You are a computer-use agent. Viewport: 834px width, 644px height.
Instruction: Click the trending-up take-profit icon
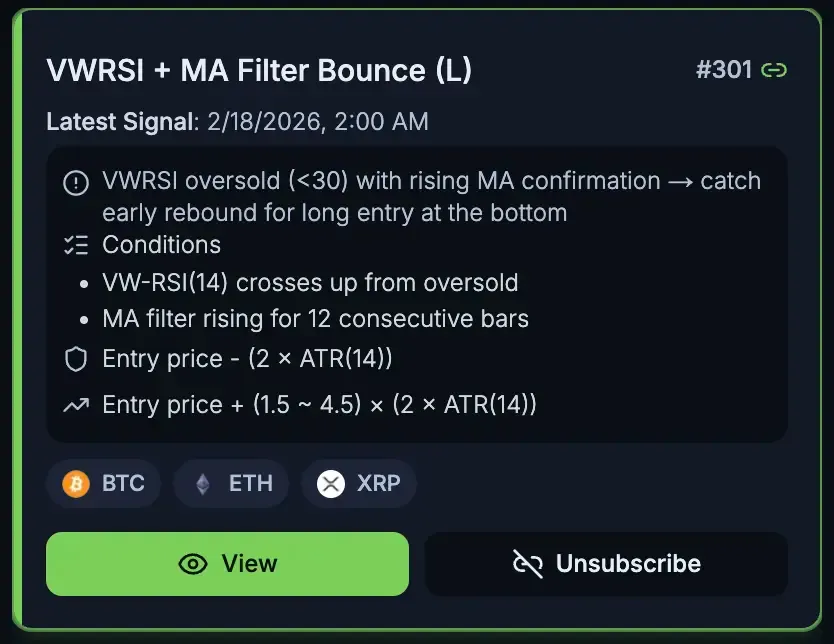tap(75, 405)
